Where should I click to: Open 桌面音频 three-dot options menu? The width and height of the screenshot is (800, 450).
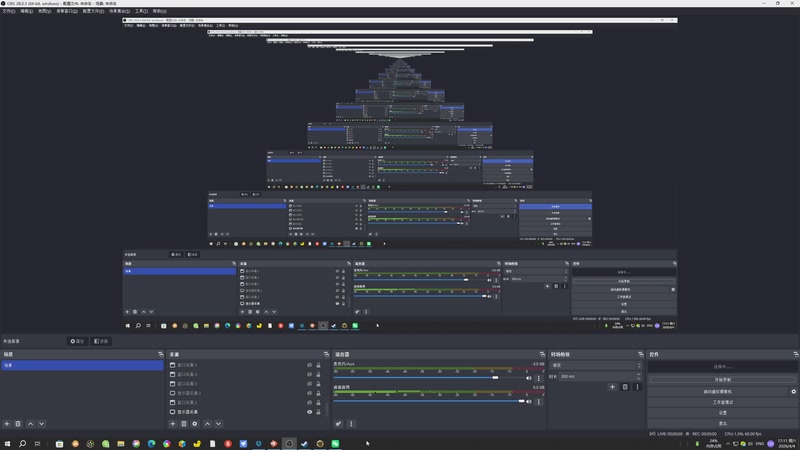pyautogui.click(x=538, y=402)
